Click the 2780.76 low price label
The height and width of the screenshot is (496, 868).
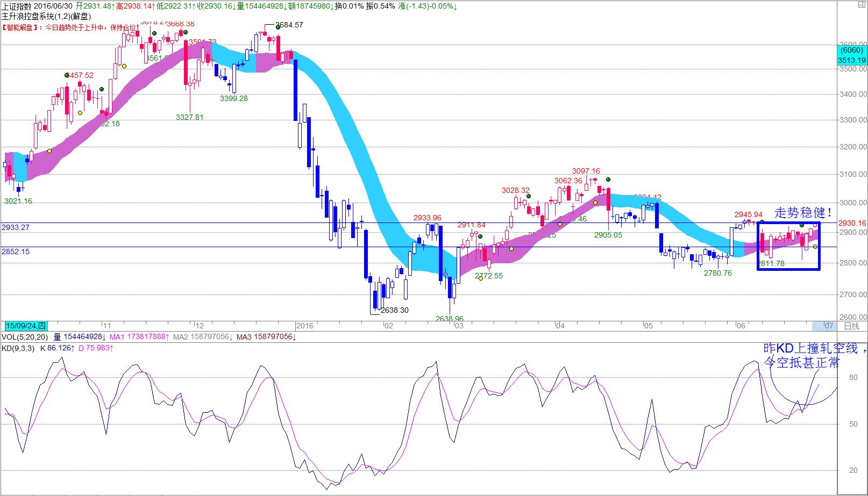pos(718,273)
